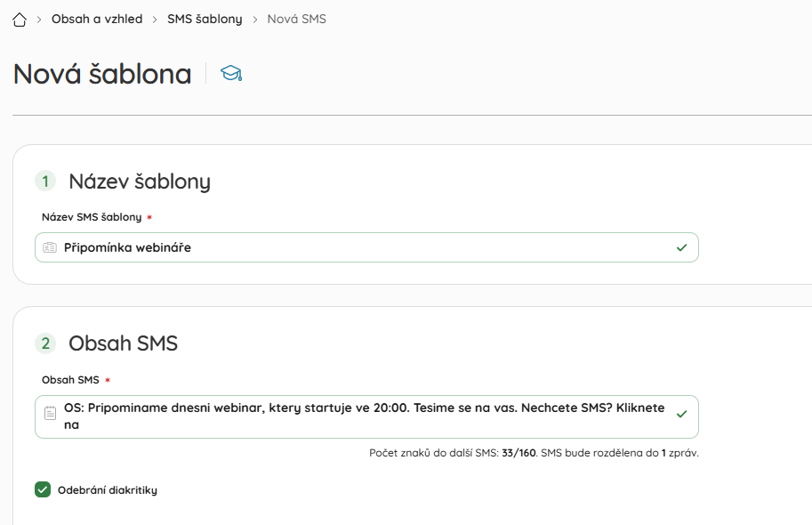Click the green checkmark in SMS content field
Screen dimensions: 812x525
[x=681, y=414]
